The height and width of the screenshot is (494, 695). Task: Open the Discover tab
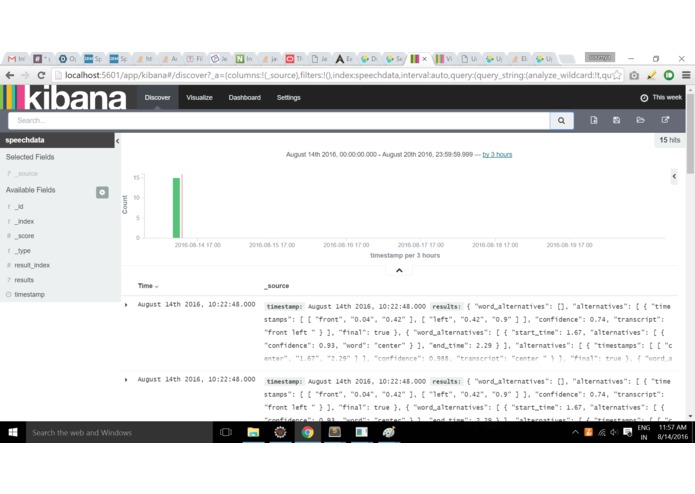(157, 97)
